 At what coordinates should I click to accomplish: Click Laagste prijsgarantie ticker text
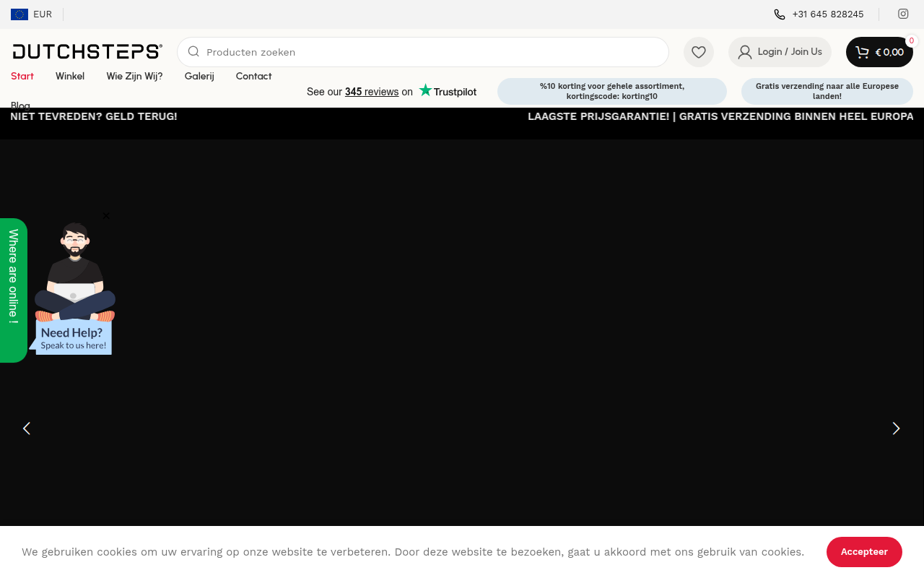[x=720, y=116]
